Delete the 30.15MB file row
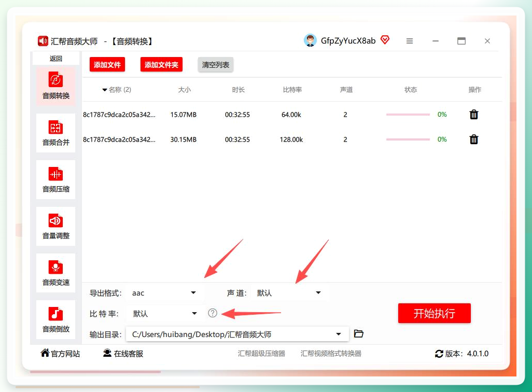532x392 pixels. pos(474,139)
